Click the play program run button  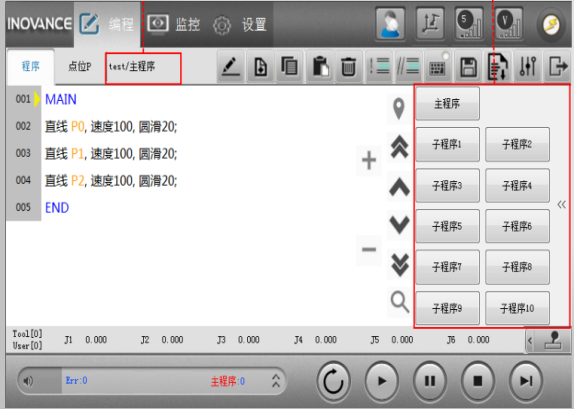381,381
